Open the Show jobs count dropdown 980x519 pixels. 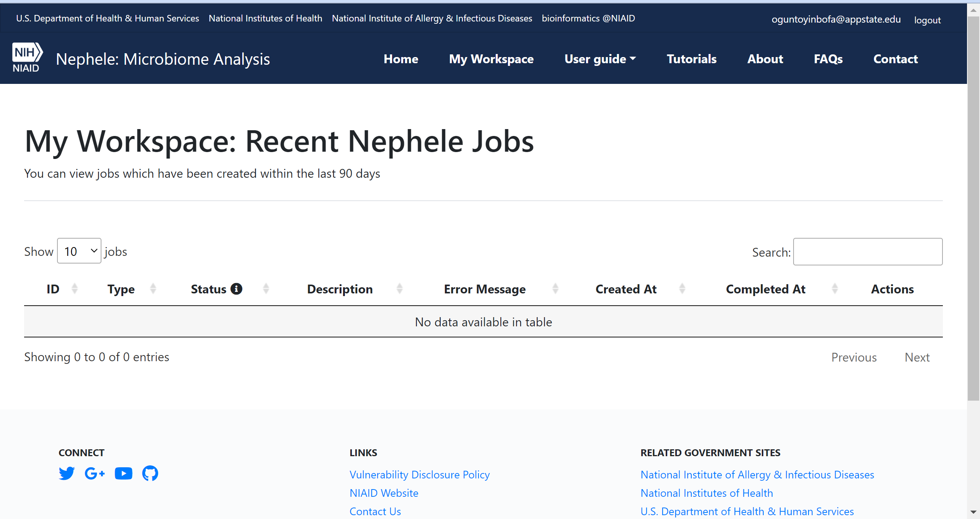79,251
